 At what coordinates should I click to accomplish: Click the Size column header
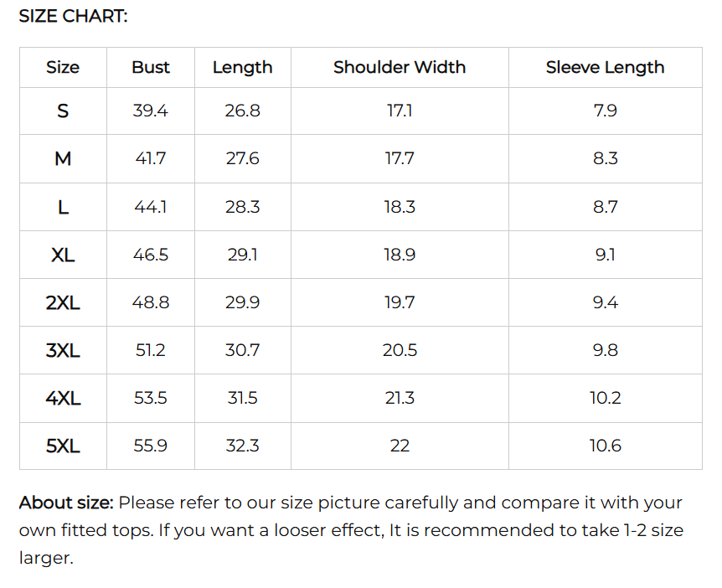[x=63, y=67]
